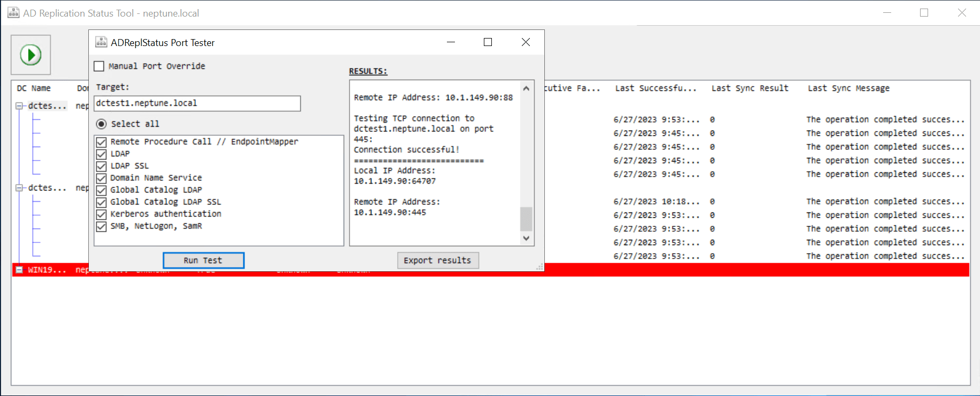Close the AD Replication Status Tool window
This screenshot has width=980, height=396.
click(x=962, y=13)
